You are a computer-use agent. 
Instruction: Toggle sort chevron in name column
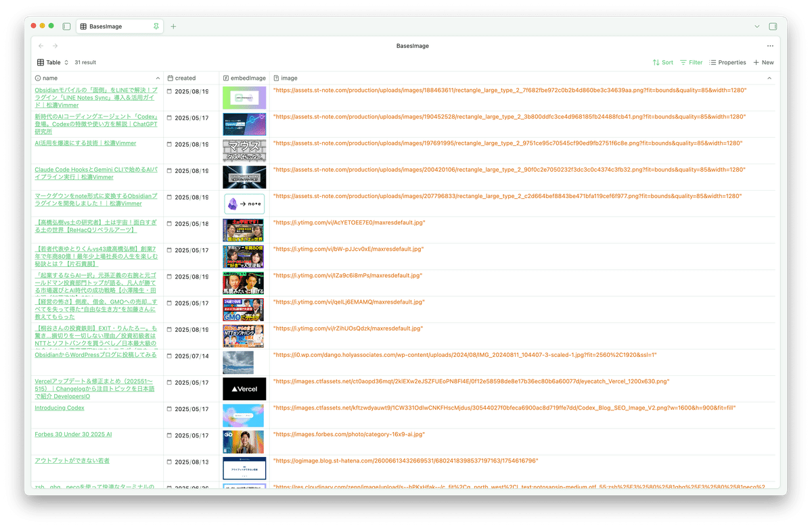click(x=158, y=78)
